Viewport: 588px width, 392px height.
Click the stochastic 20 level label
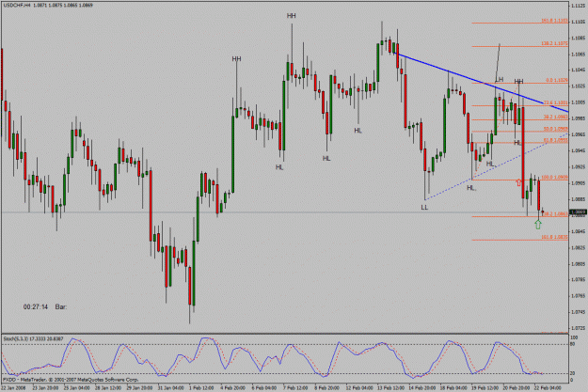pos(572,373)
